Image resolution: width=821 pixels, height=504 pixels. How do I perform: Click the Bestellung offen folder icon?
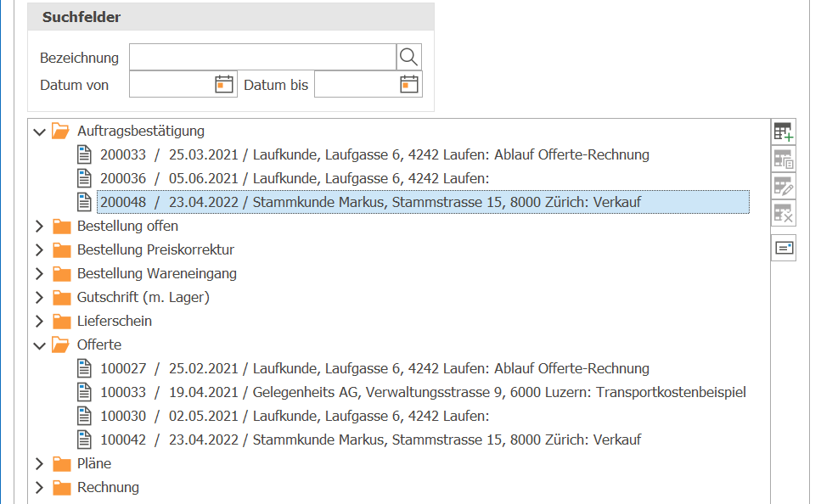[x=62, y=226]
